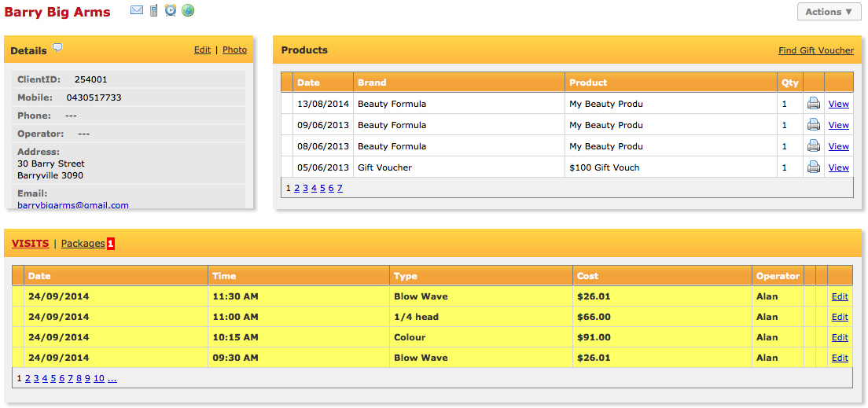Click the Visits pagination ellipsis link

point(112,379)
